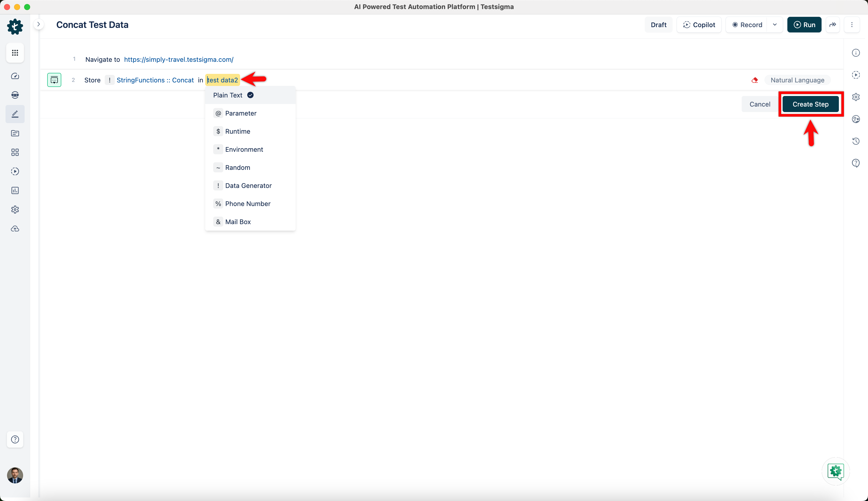Toggle the Natural Language mode pill
868x501 pixels.
click(x=797, y=80)
